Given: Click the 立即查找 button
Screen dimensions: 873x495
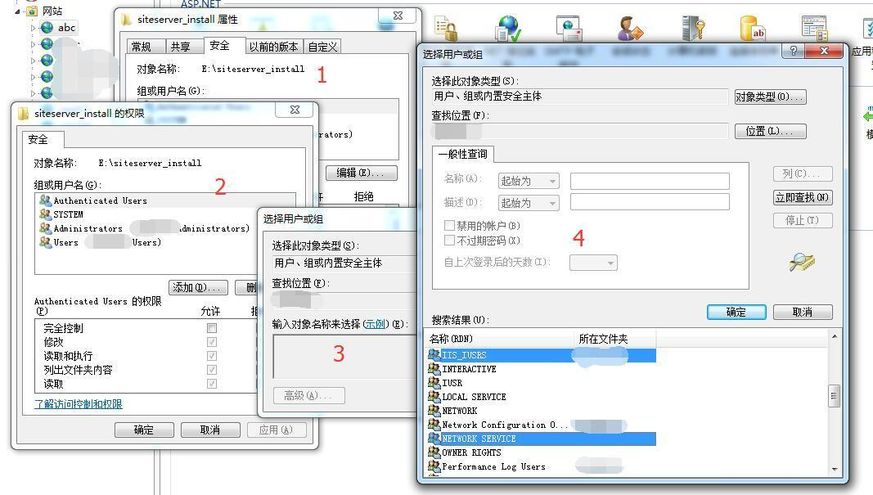Looking at the screenshot, I should pos(802,198).
